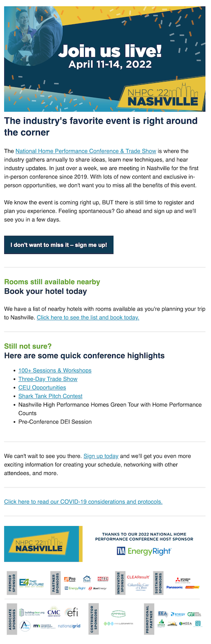The width and height of the screenshot is (211, 644).
Task: Open the CEU Opportunities link
Action: (x=42, y=387)
